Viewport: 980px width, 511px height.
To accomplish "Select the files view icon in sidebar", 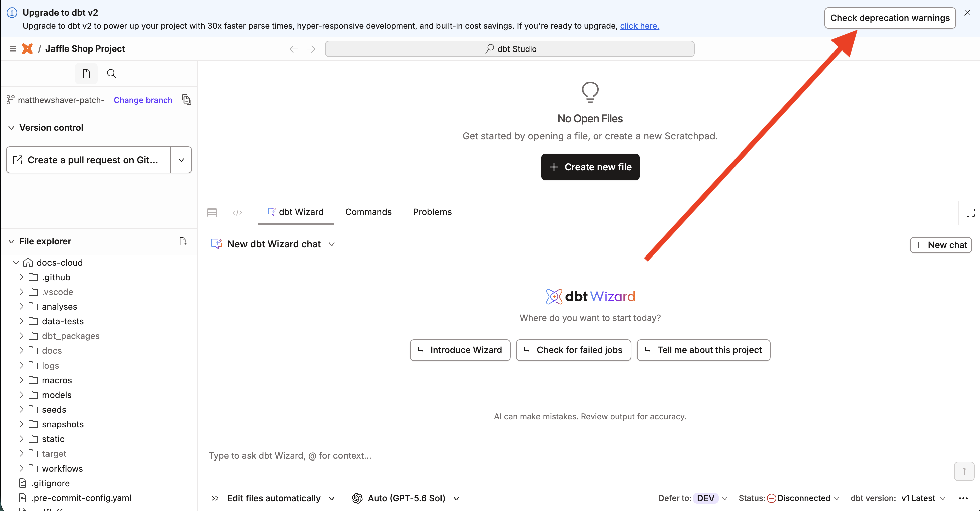I will (x=86, y=74).
